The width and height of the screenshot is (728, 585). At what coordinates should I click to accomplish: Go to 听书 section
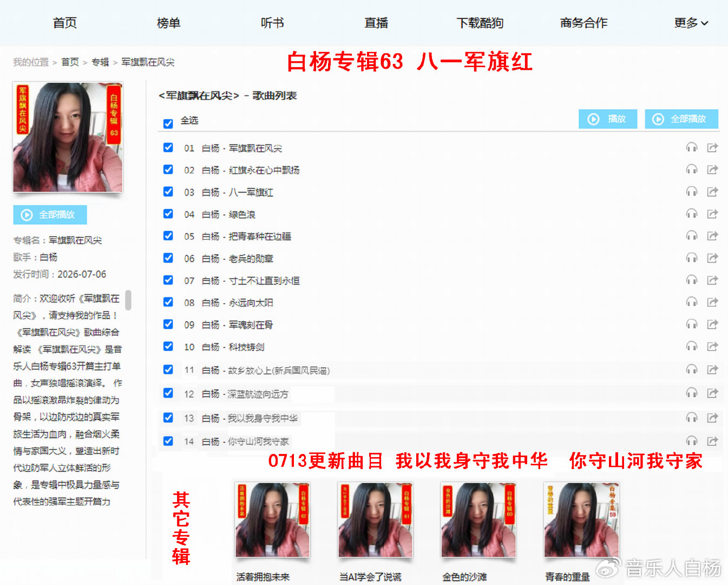[272, 23]
